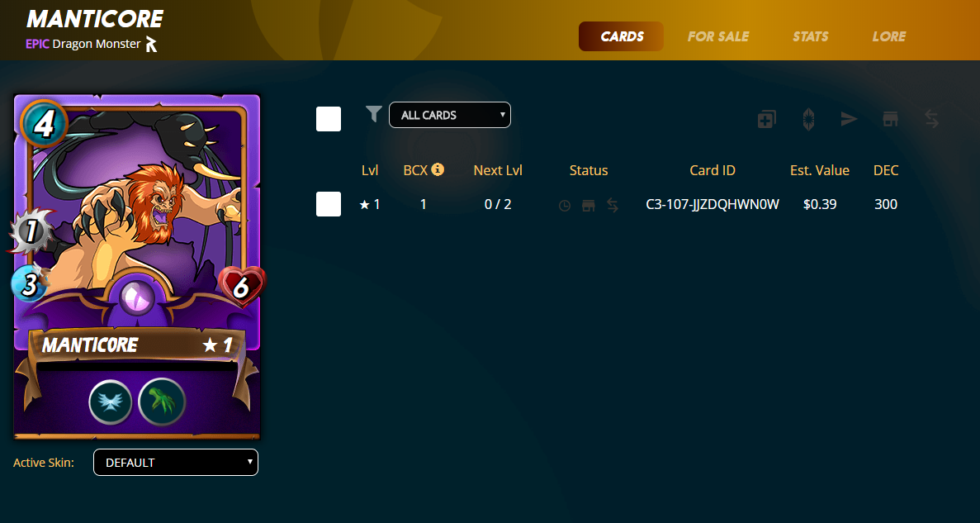Click the combine cards icon in toolbar
Image resolution: width=980 pixels, height=523 pixels.
tap(767, 119)
